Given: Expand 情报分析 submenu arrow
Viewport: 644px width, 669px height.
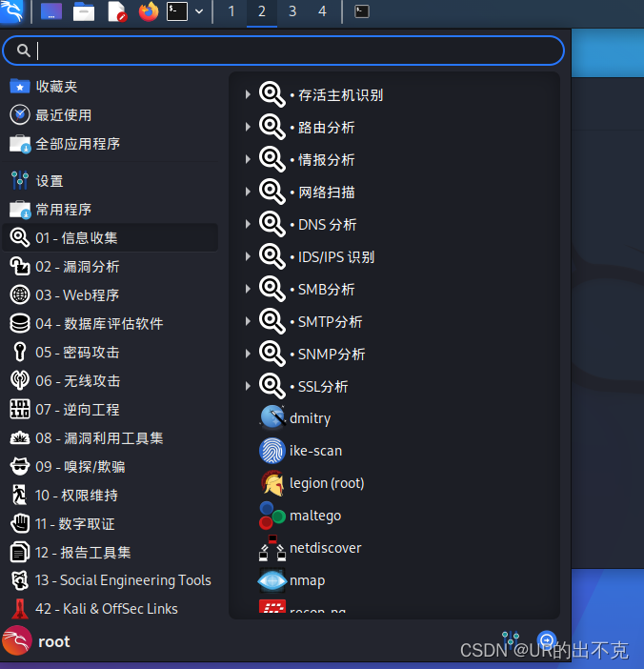Looking at the screenshot, I should coord(248,159).
